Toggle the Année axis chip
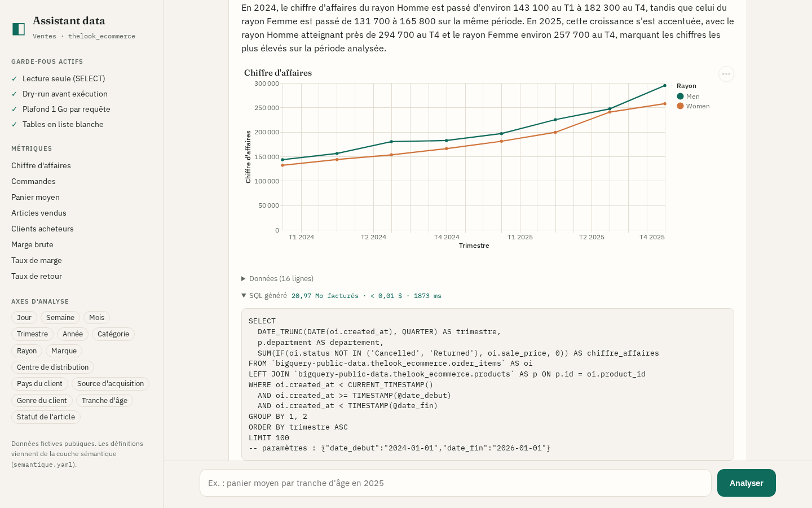The image size is (812, 508). pos(73,334)
